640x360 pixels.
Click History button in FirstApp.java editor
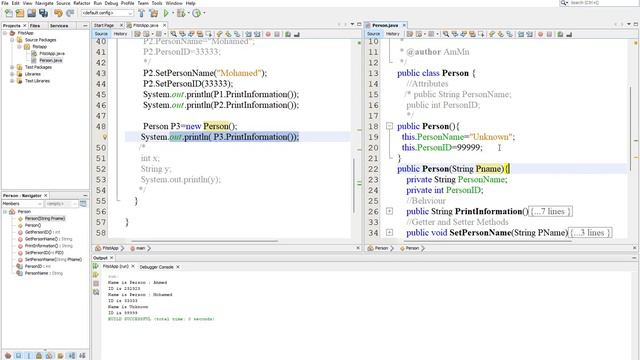click(x=120, y=34)
